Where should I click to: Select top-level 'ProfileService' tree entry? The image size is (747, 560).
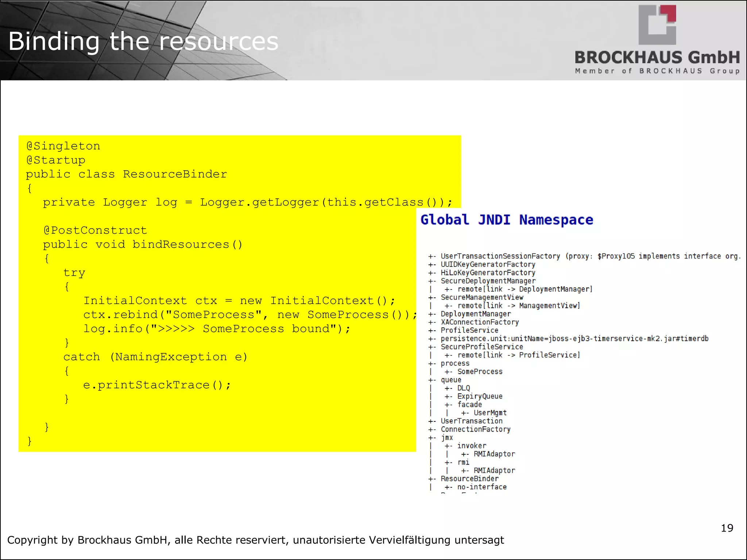click(469, 330)
